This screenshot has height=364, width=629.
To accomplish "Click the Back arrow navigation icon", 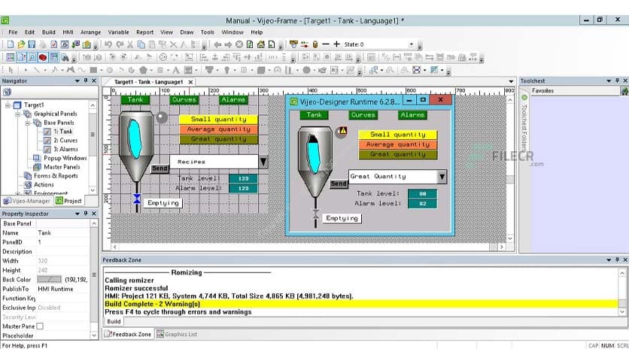I will tap(217, 44).
